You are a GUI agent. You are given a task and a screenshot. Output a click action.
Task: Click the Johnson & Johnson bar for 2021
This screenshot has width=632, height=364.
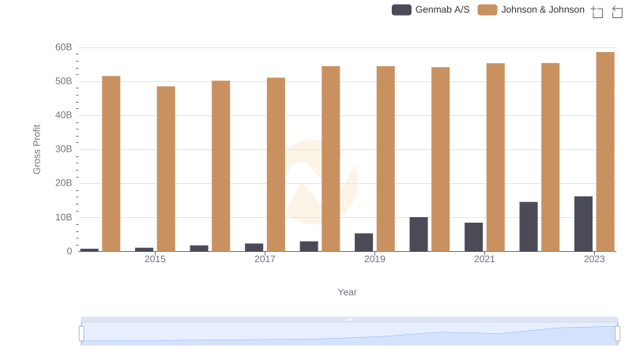[x=495, y=157]
